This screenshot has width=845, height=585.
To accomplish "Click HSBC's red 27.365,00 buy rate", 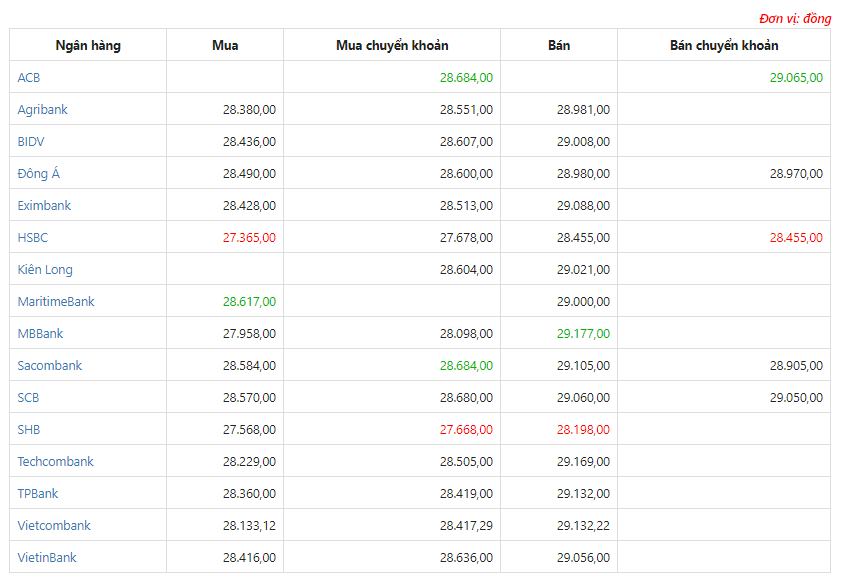I will point(249,238).
